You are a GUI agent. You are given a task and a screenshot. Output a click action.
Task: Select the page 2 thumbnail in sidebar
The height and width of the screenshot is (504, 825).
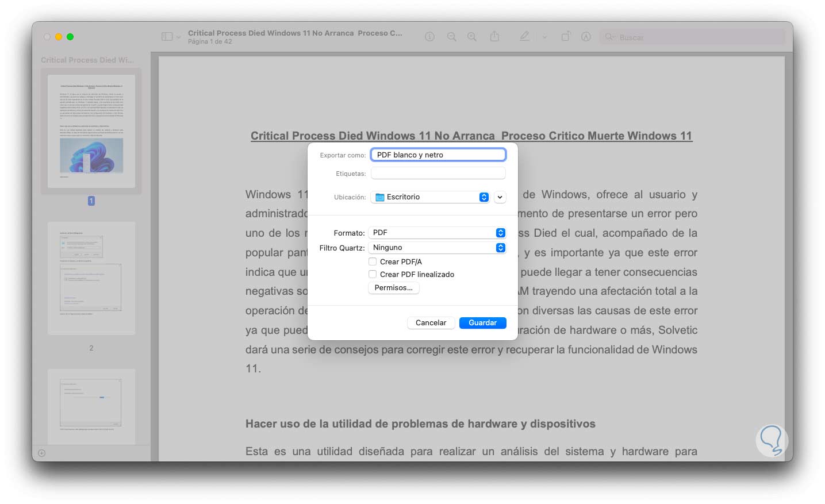tap(91, 278)
